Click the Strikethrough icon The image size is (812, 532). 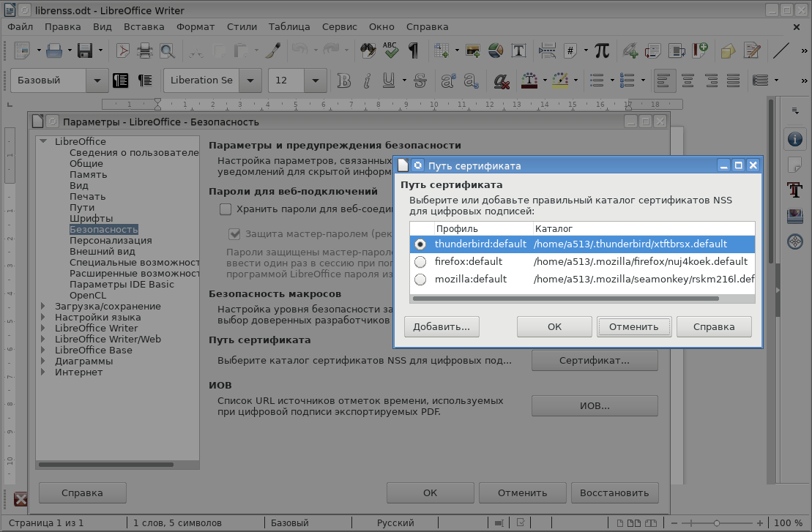(x=420, y=80)
